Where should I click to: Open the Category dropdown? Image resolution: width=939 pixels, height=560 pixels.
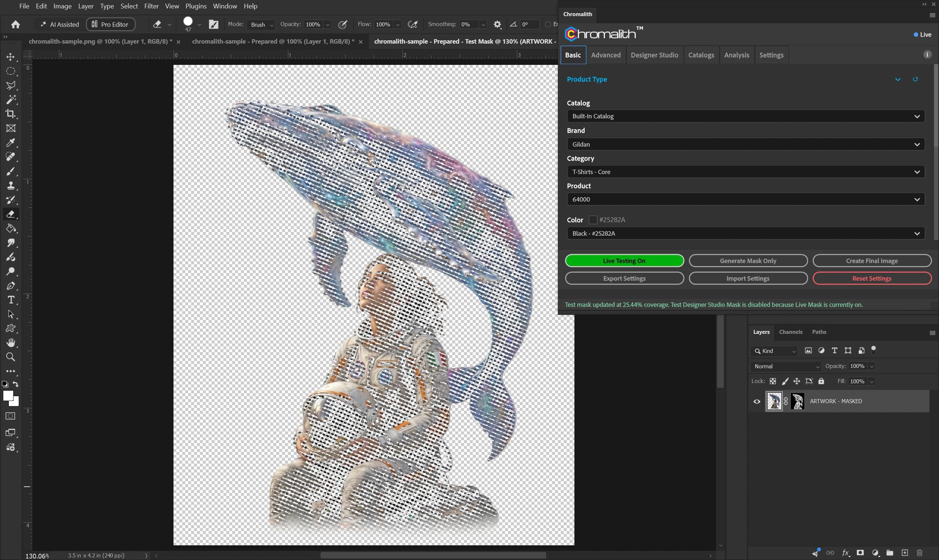[x=746, y=172]
